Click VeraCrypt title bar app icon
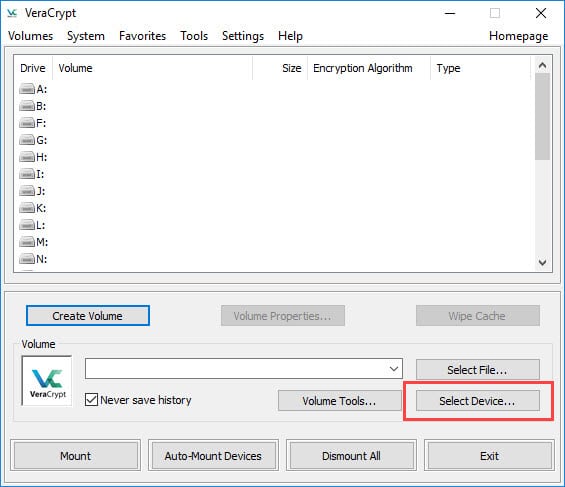The image size is (565, 487). point(12,13)
